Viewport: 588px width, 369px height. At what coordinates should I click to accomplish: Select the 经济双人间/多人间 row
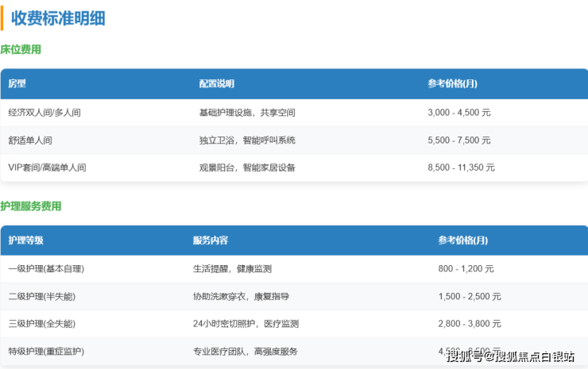pos(44,113)
